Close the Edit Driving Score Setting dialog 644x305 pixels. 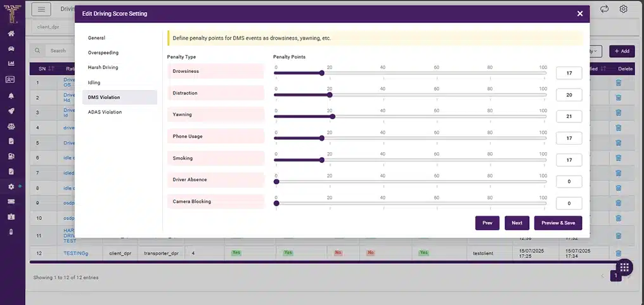point(579,13)
